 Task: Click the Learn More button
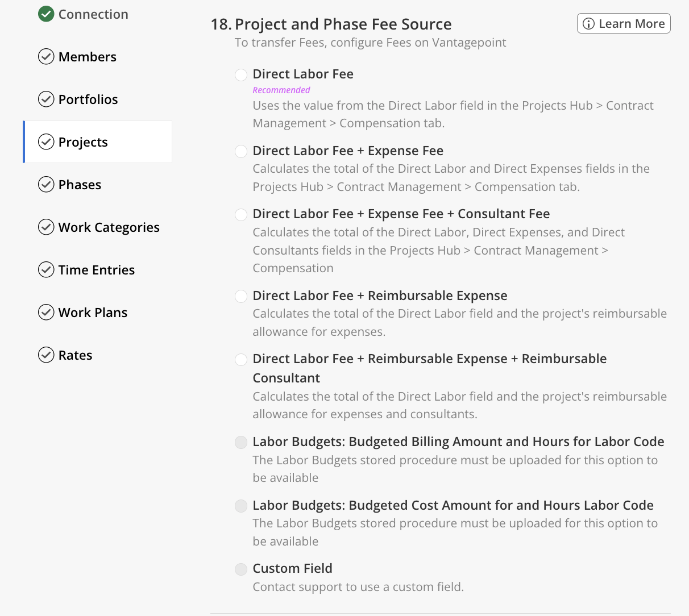tap(624, 24)
